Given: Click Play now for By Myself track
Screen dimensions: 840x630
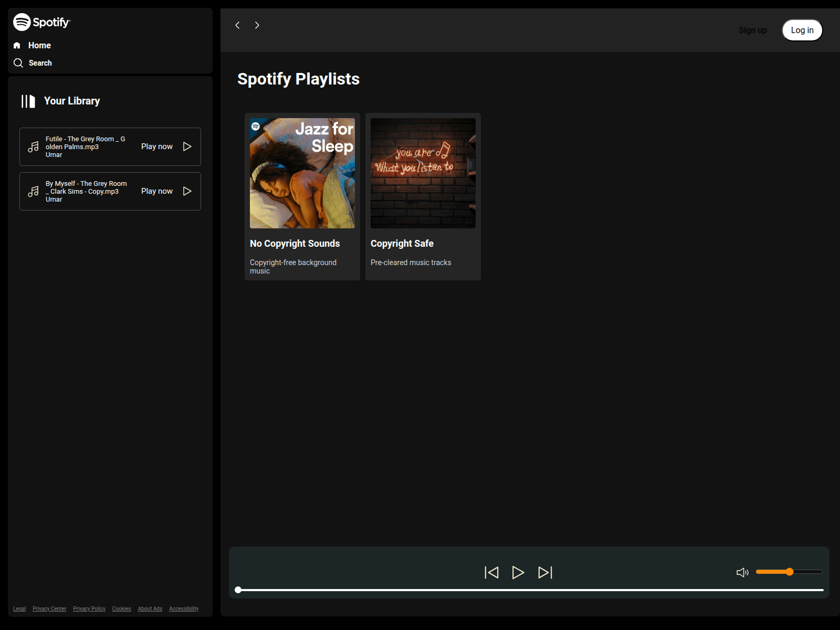Looking at the screenshot, I should tap(157, 191).
